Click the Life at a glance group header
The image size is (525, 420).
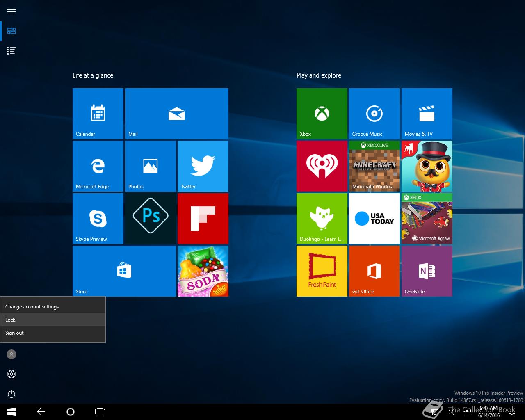click(93, 75)
